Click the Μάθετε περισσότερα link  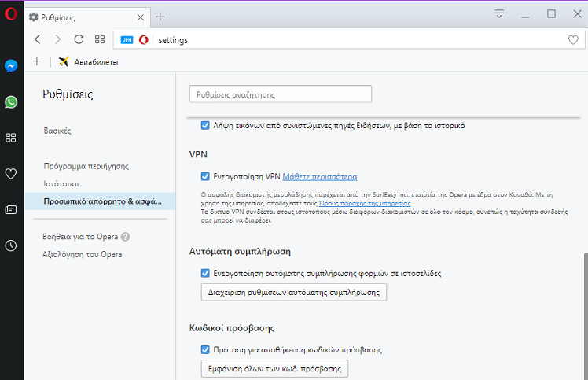(x=319, y=177)
